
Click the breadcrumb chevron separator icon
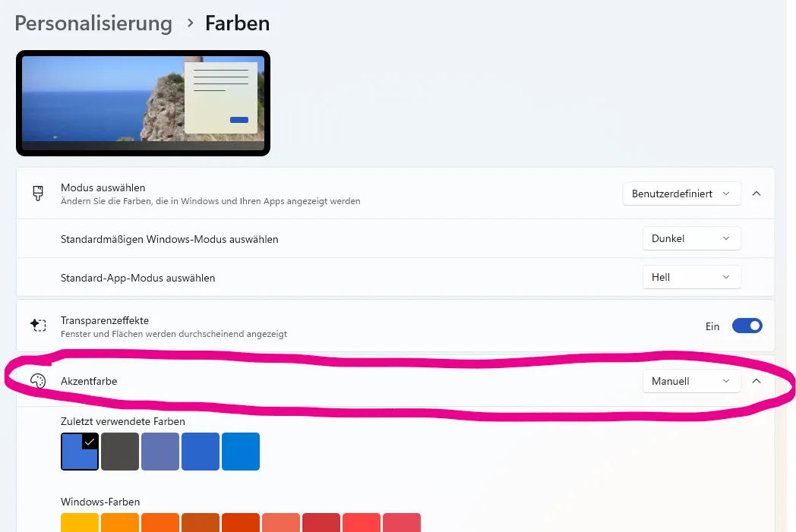tap(191, 24)
